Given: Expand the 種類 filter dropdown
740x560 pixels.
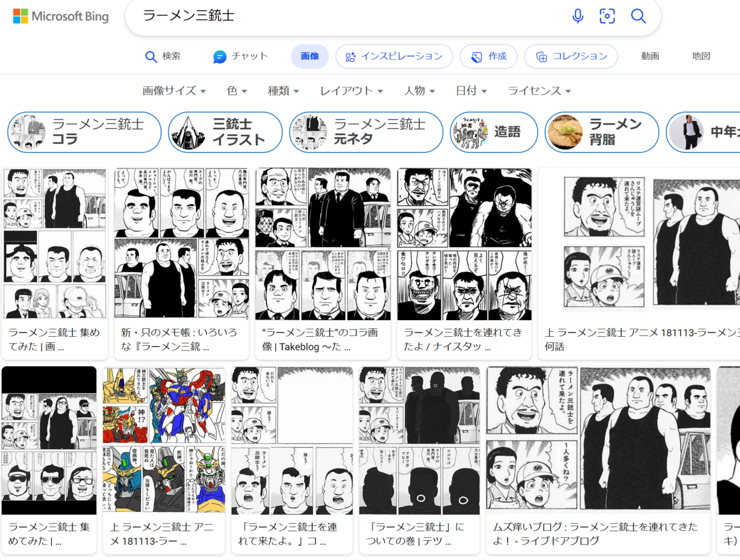Looking at the screenshot, I should (283, 91).
